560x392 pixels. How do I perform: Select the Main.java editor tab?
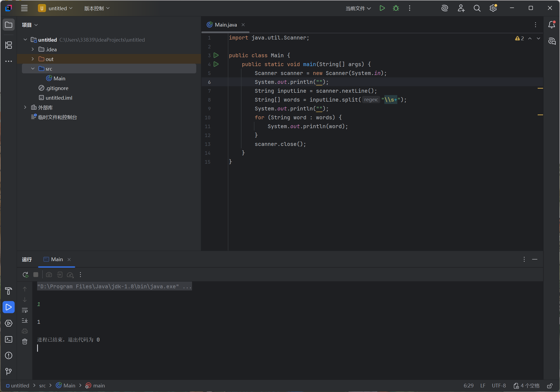click(x=225, y=25)
